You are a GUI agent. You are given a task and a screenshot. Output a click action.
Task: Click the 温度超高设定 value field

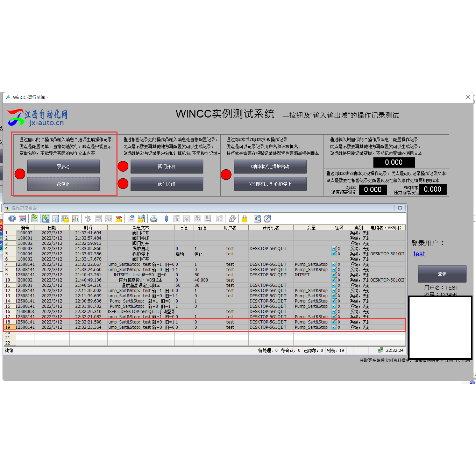pos(373,190)
